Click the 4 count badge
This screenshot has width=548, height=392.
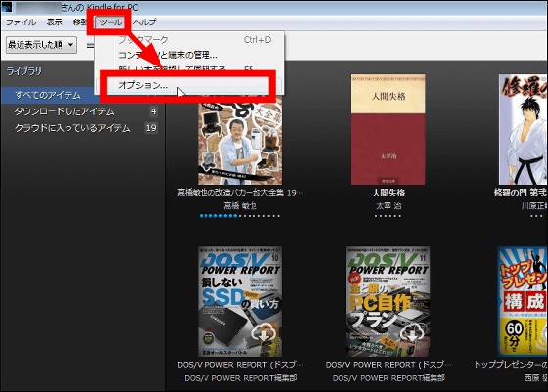click(153, 111)
